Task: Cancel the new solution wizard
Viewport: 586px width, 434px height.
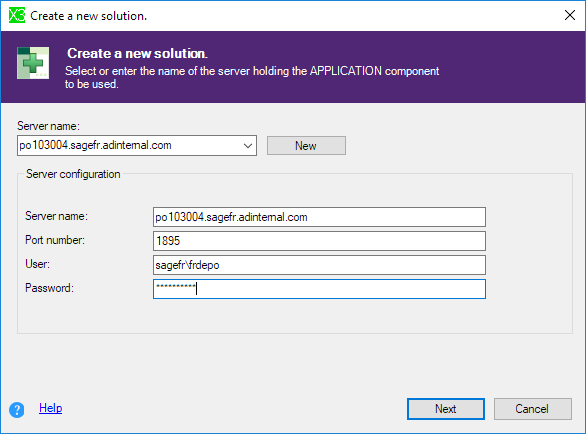Action: pyautogui.click(x=533, y=409)
